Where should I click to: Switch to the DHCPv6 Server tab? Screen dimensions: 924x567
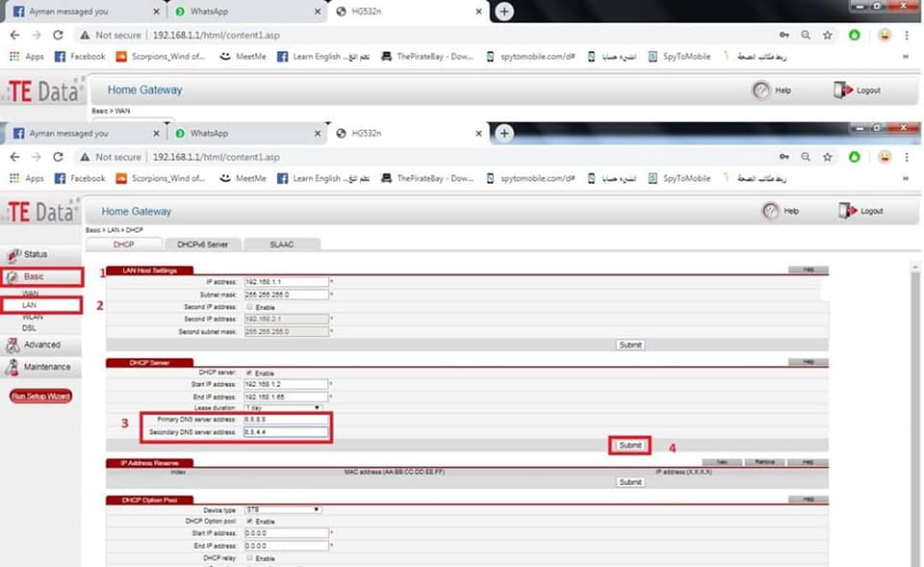pos(203,244)
